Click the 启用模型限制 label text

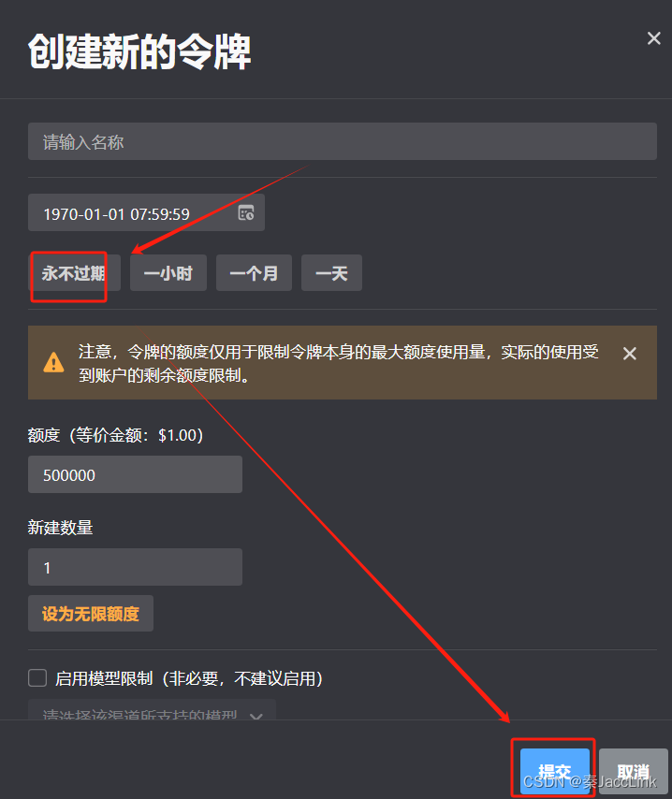tap(189, 678)
